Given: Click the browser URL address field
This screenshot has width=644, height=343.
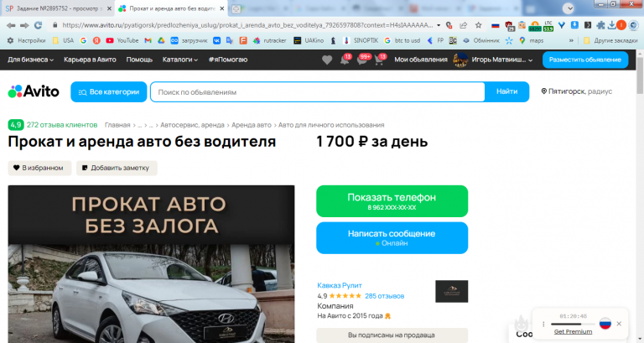Looking at the screenshot, I should (247, 25).
